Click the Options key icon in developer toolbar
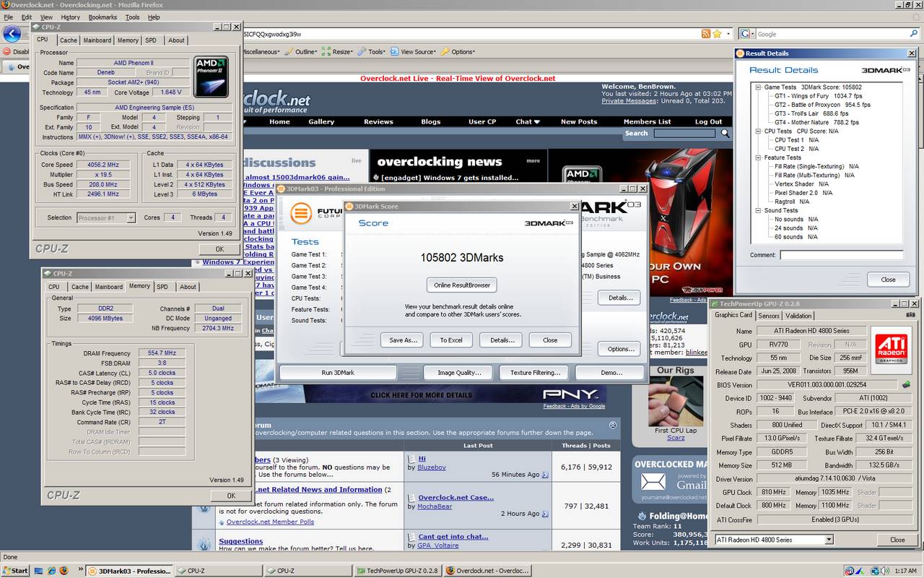 pyautogui.click(x=445, y=51)
